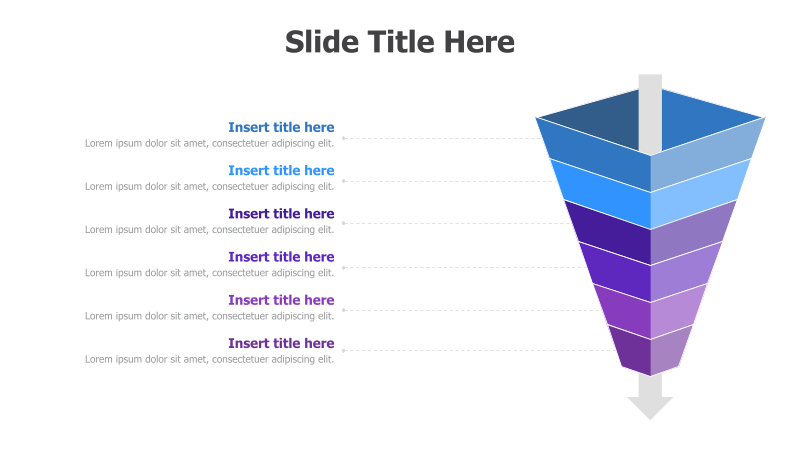The image size is (800, 450).
Task: Select the Lorem ipsum text under the third title
Action: [209, 229]
